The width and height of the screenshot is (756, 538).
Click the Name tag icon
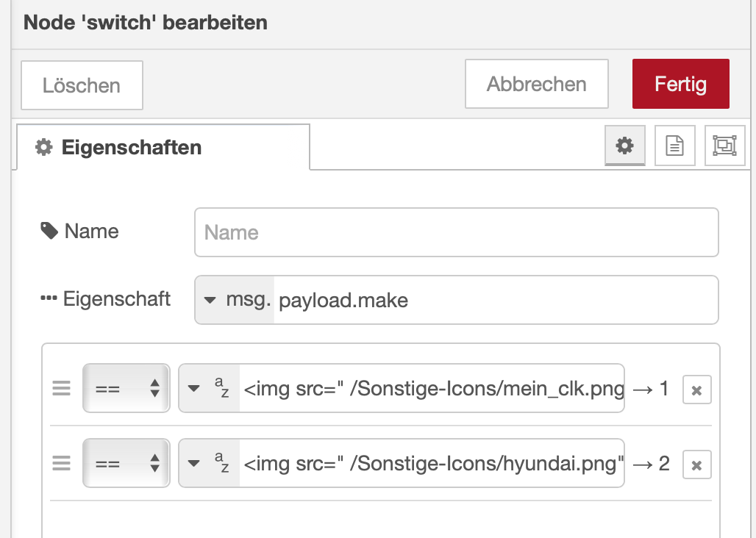click(49, 232)
